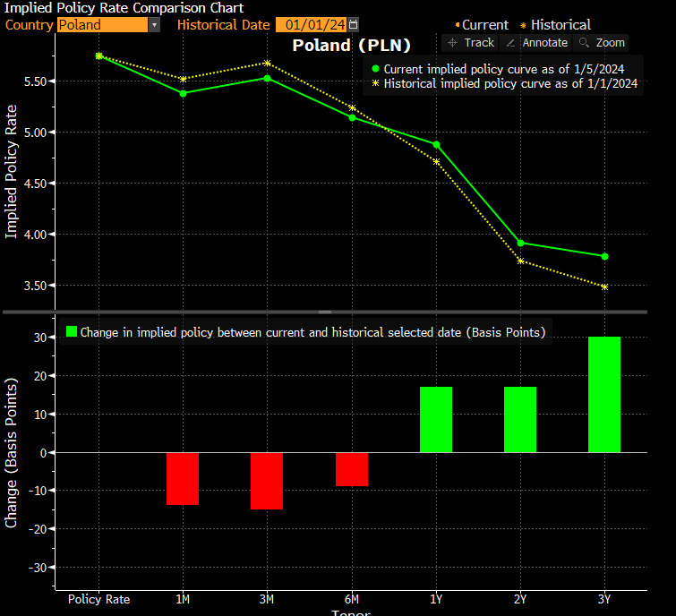
Task: Select the red 1M change bar
Action: click(x=183, y=479)
